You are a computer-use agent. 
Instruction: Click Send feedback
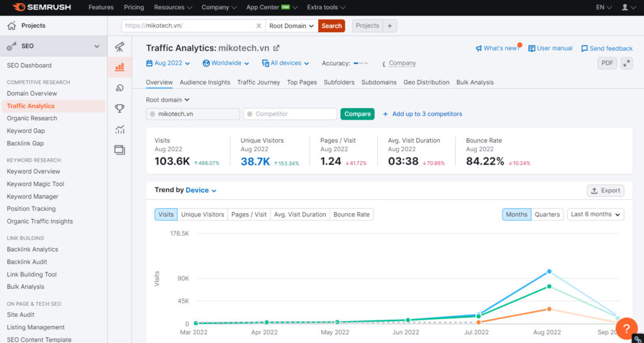coord(607,48)
